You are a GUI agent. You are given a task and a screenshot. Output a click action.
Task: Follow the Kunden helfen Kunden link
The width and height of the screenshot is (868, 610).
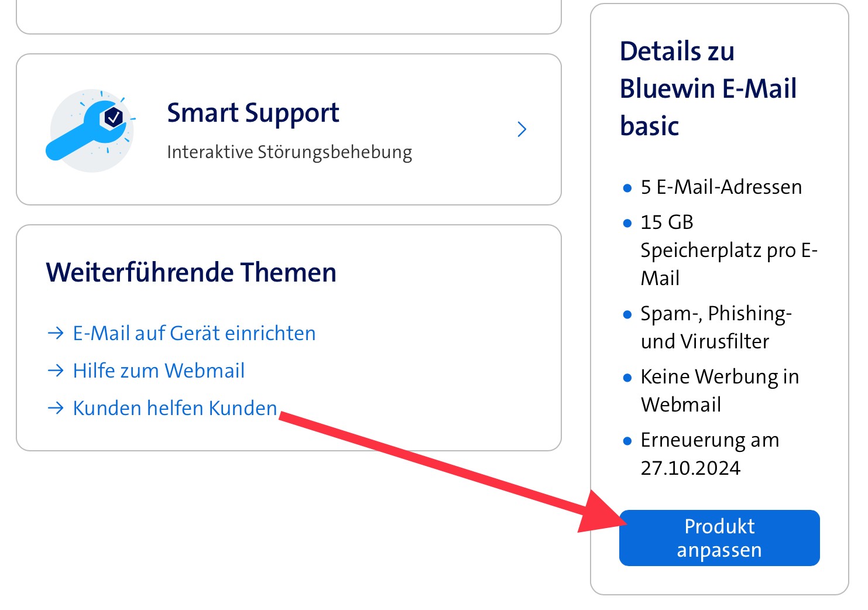(x=174, y=408)
